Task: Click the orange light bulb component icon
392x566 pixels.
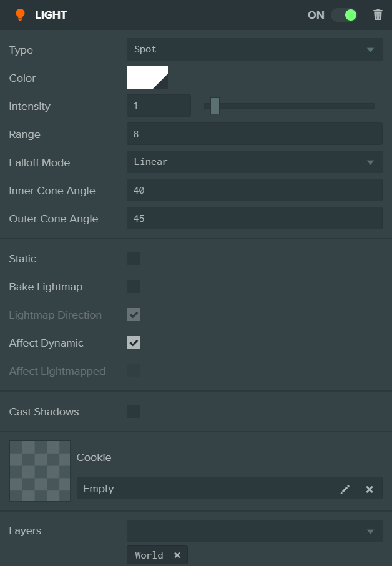Action: point(20,15)
